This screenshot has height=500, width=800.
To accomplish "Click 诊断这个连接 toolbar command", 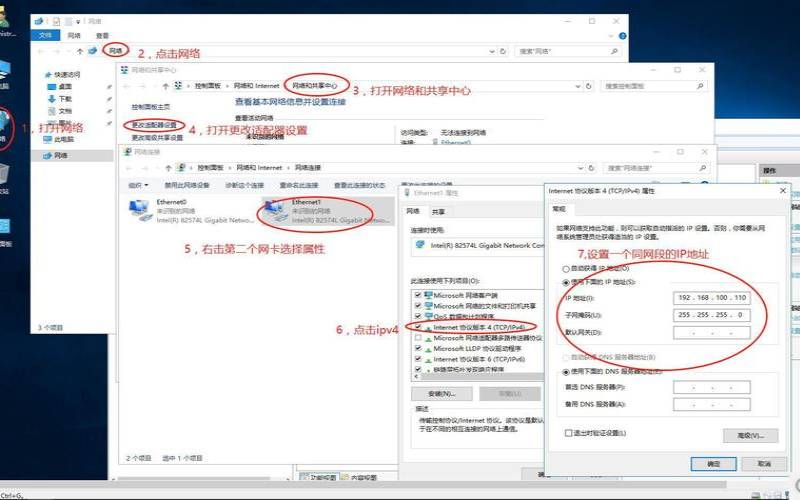I will [244, 185].
